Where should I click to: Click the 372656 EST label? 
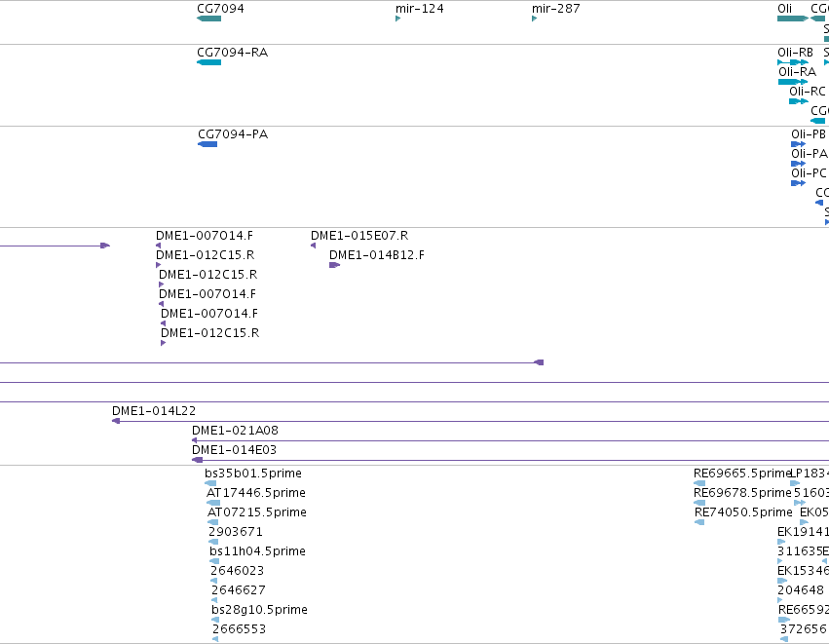pos(803,629)
